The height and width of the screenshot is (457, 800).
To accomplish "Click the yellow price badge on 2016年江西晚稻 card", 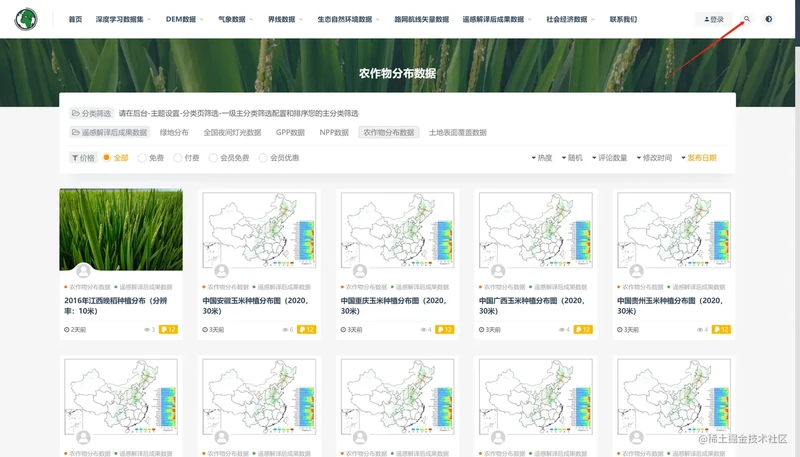I will tap(168, 329).
